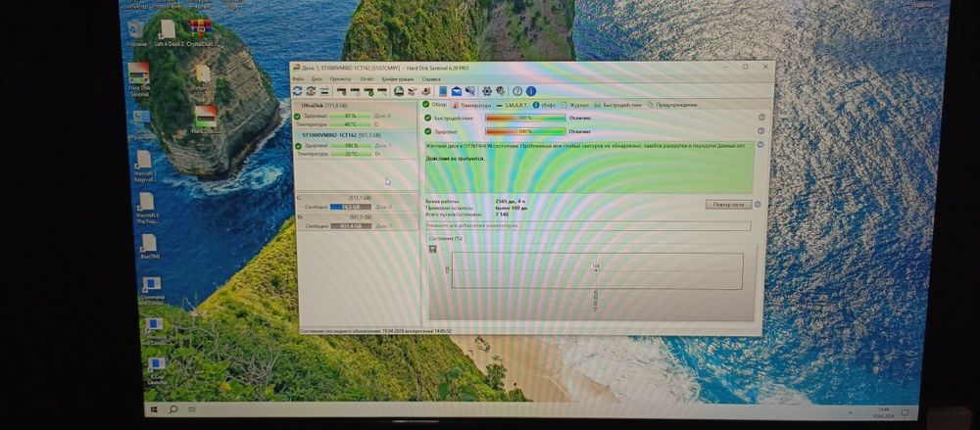The height and width of the screenshot is (430, 980).
Task: Switch to Температура tab
Action: (x=472, y=105)
